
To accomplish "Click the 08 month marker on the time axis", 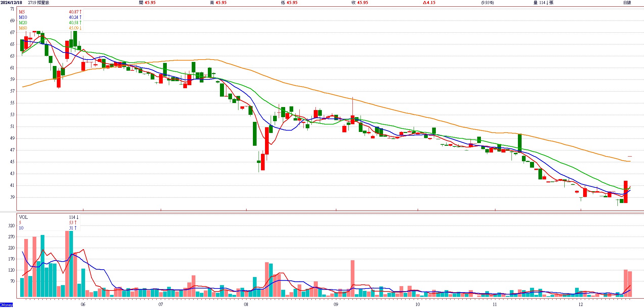I will pos(246,304).
